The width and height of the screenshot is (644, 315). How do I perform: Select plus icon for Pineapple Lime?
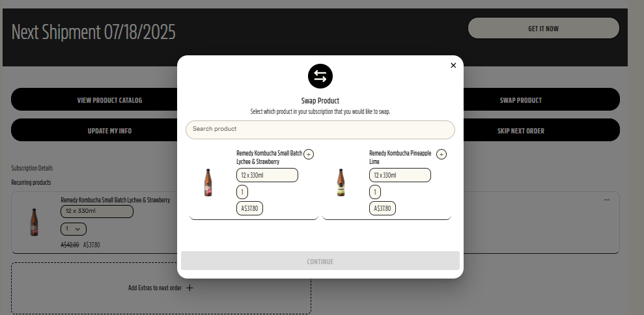(x=441, y=154)
